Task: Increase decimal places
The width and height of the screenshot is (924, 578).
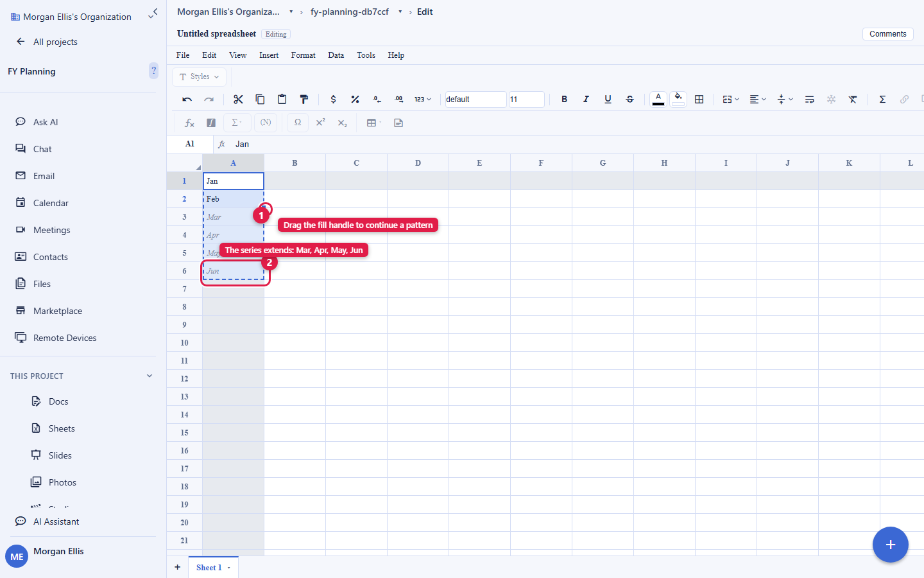Action: [x=398, y=100]
